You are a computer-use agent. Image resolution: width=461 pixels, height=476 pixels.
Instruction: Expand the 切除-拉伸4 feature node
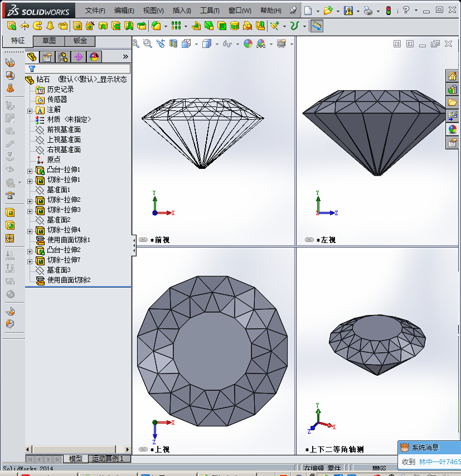30,231
